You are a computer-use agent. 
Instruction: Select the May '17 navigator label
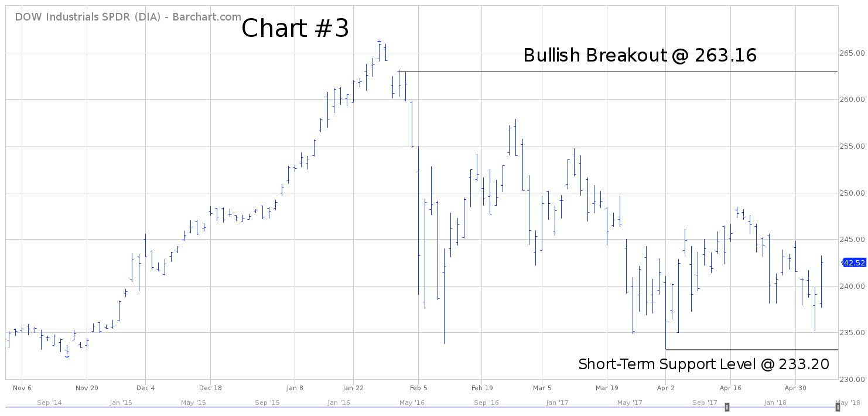630,403
